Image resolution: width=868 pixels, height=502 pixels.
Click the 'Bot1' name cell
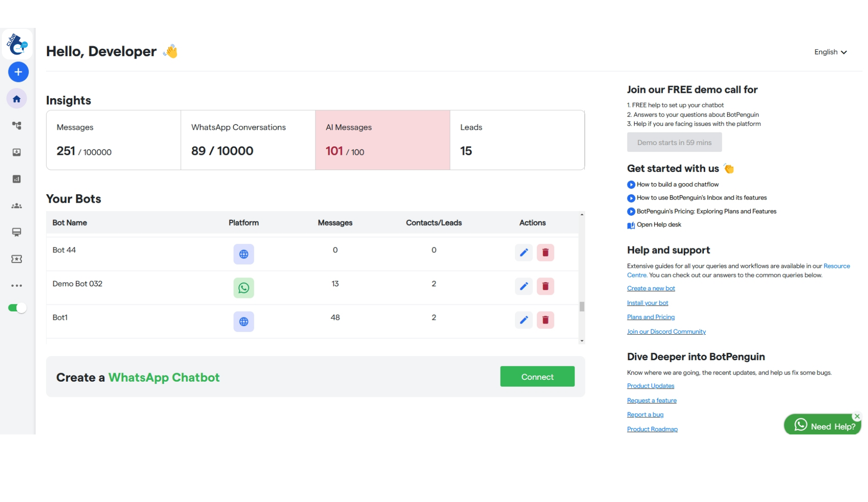[60, 317]
